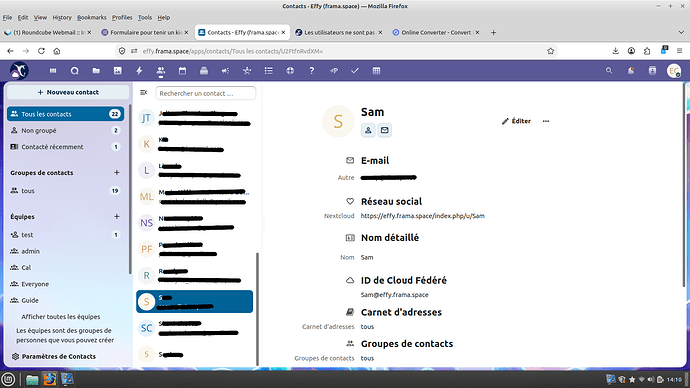Select the contact with JT avatar
The image size is (690, 388).
click(x=195, y=118)
